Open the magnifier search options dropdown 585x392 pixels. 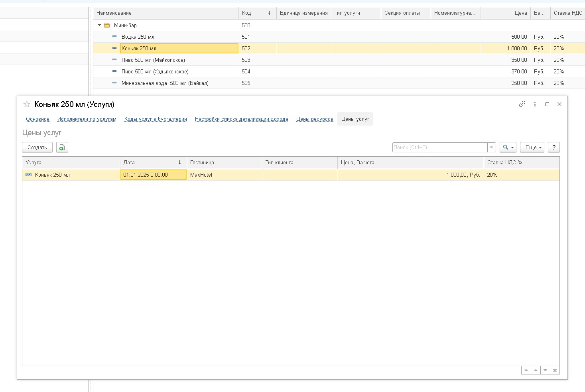508,148
